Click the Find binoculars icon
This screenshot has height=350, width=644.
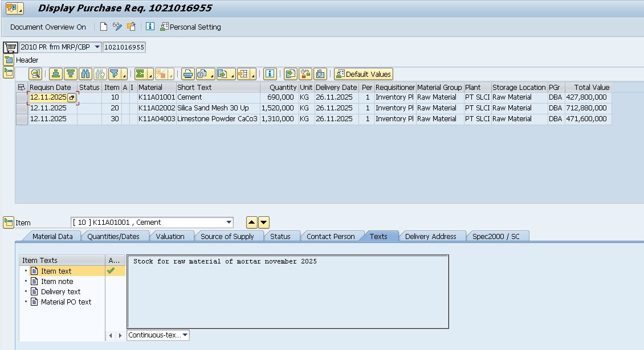click(85, 74)
